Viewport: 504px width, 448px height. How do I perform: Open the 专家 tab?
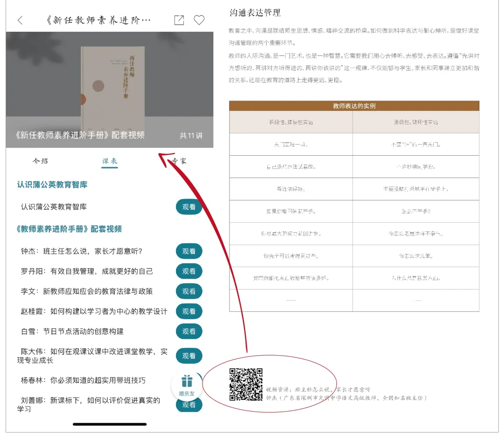click(x=179, y=161)
